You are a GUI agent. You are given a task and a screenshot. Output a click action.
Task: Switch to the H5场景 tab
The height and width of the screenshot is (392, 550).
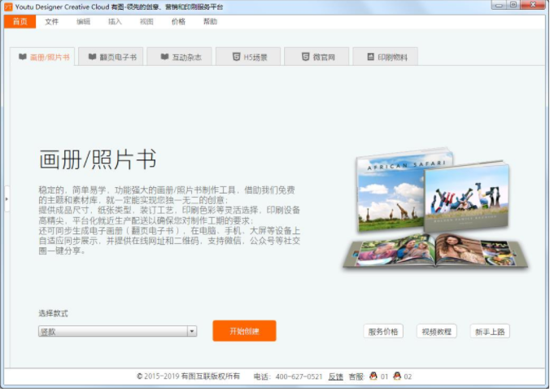(248, 57)
